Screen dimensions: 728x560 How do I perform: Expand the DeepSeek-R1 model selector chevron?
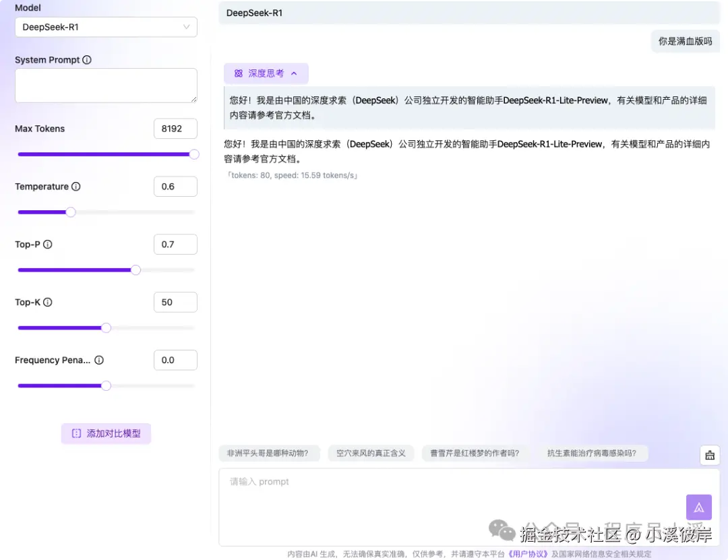[187, 27]
